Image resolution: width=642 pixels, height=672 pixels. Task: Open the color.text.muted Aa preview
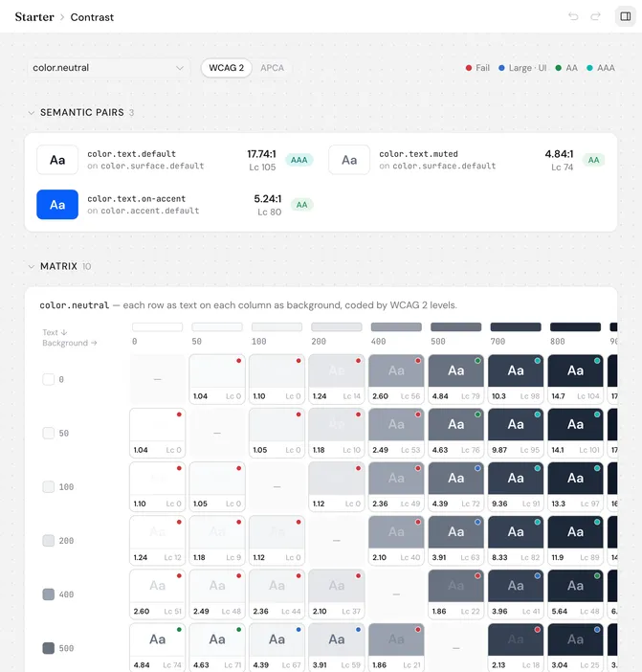(x=349, y=160)
